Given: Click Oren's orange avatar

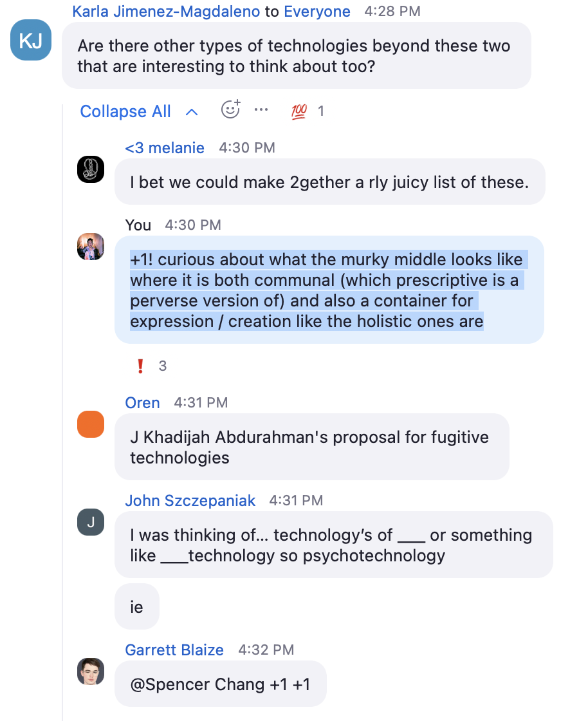Looking at the screenshot, I should point(90,424).
